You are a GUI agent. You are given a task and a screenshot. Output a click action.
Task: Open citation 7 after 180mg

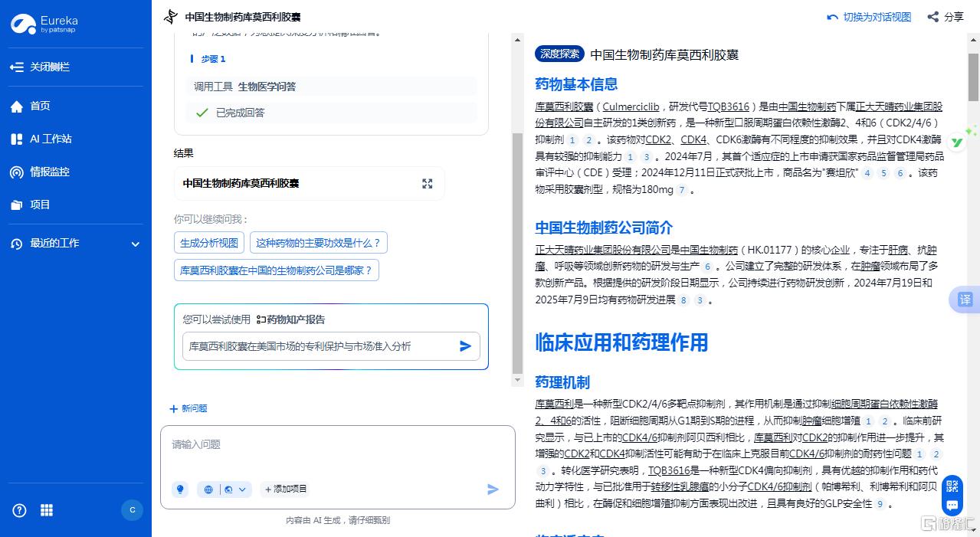[x=682, y=190]
